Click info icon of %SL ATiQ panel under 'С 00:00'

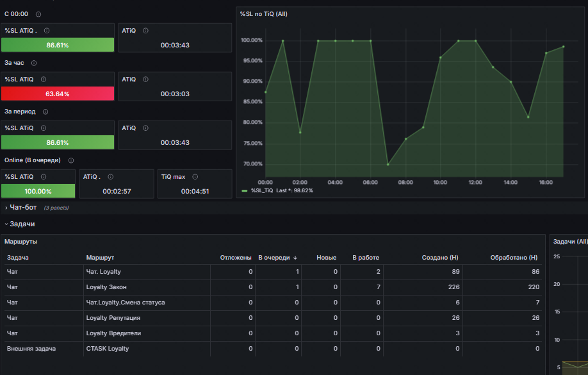[47, 31]
